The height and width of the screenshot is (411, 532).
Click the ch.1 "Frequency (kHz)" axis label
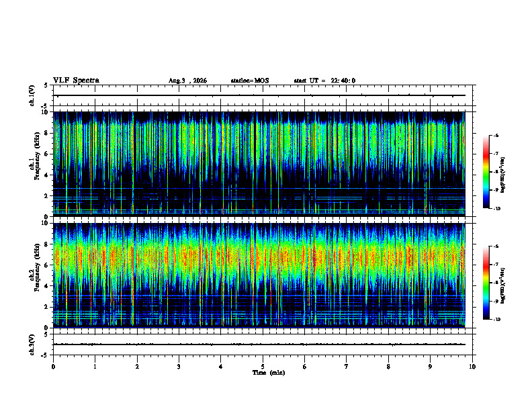[x=37, y=156]
